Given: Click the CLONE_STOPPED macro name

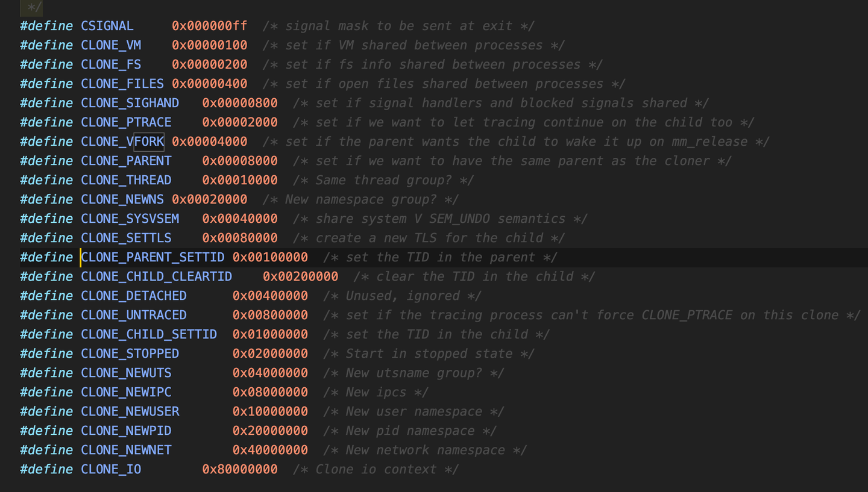Looking at the screenshot, I should [x=130, y=353].
